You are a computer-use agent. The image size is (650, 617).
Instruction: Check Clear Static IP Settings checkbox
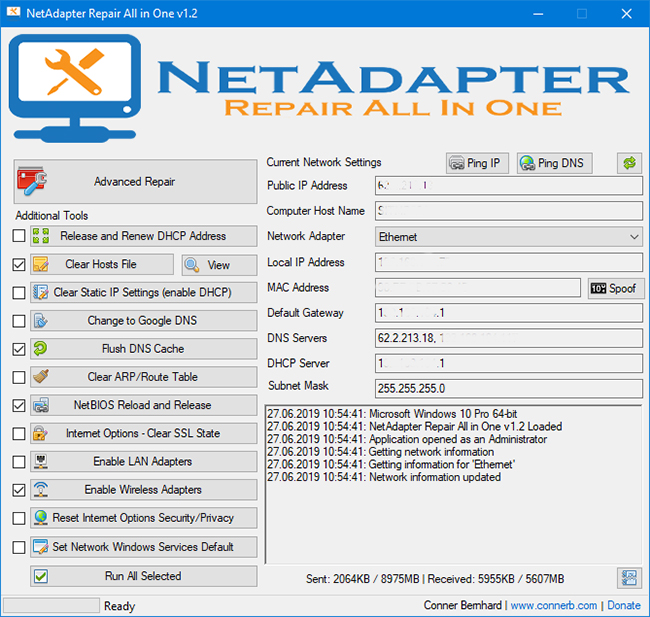pyautogui.click(x=19, y=292)
